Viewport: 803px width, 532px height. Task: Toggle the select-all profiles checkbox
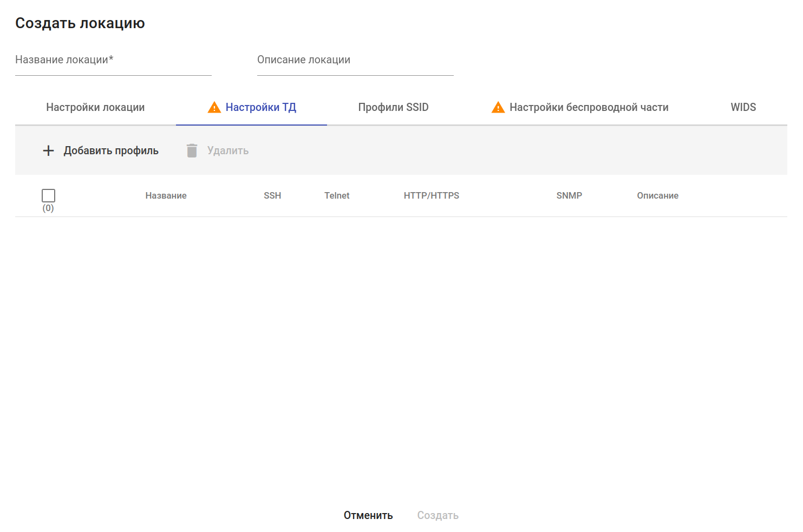pos(48,195)
